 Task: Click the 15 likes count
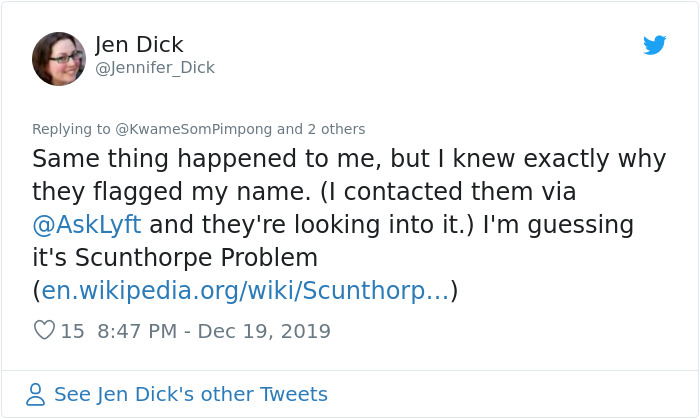point(72,330)
